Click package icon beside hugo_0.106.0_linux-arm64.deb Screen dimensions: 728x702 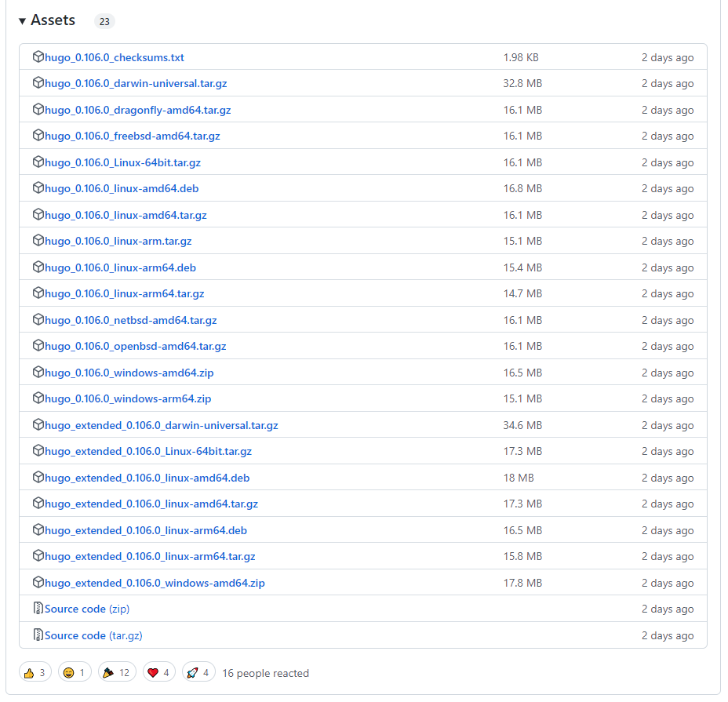click(x=38, y=267)
